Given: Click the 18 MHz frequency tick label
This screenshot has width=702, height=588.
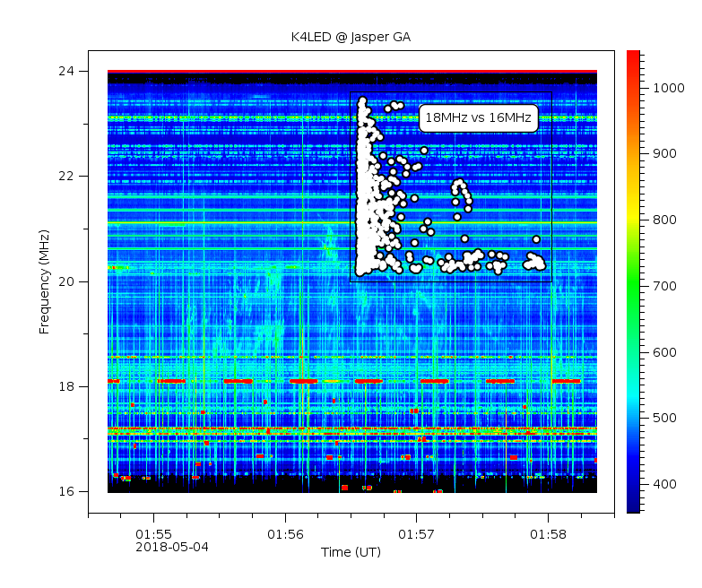Looking at the screenshot, I should click(x=68, y=386).
